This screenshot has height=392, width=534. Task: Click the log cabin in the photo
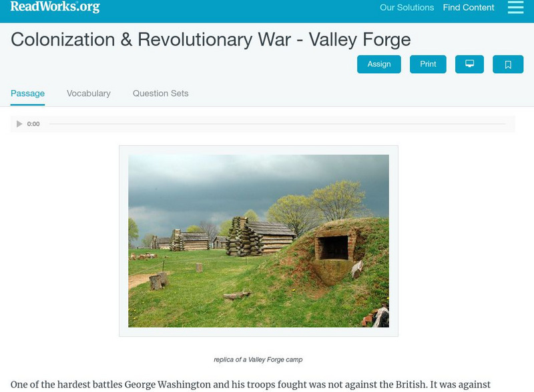(x=261, y=237)
